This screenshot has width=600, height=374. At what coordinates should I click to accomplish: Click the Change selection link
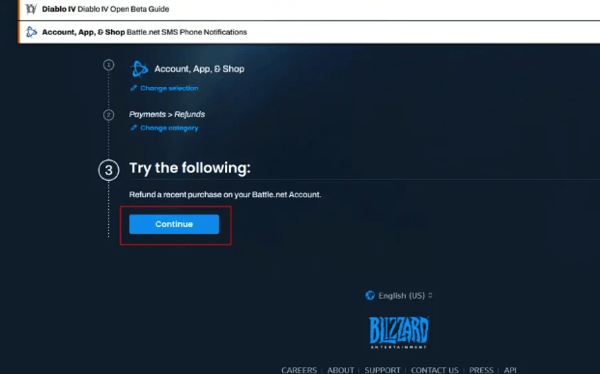(169, 88)
